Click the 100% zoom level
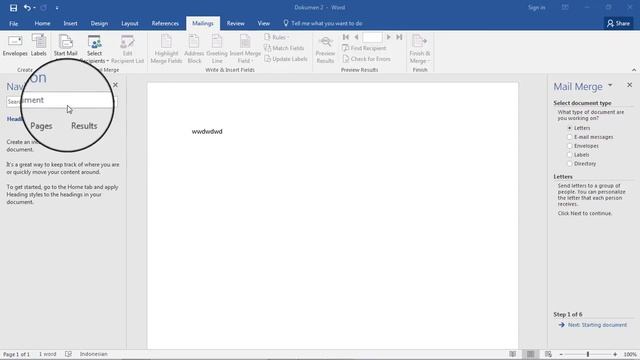 630,354
